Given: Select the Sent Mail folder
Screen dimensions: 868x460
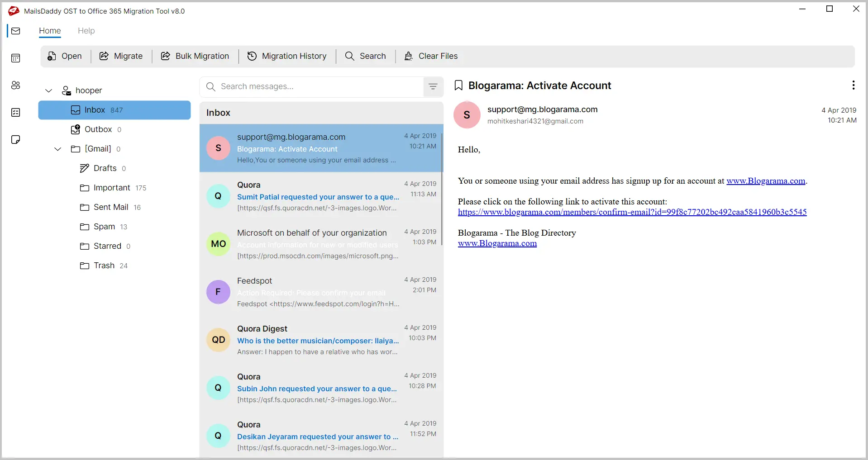Looking at the screenshot, I should pos(111,207).
